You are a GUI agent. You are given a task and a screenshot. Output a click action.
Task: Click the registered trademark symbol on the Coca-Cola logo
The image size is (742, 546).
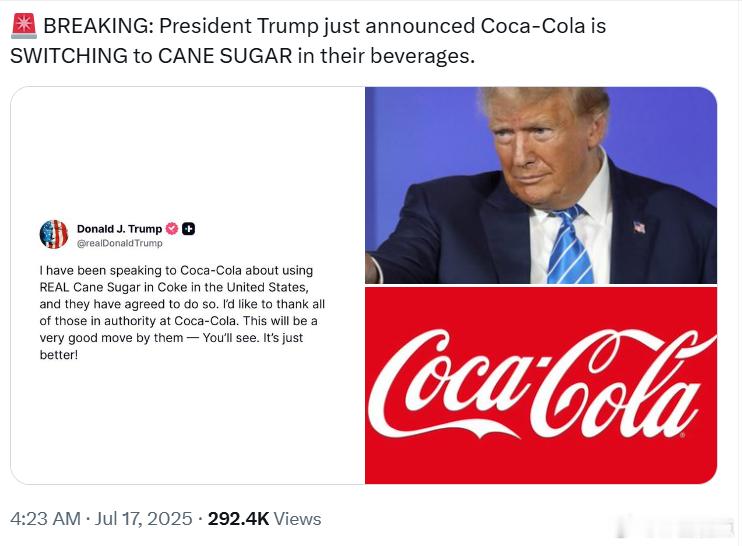[682, 435]
